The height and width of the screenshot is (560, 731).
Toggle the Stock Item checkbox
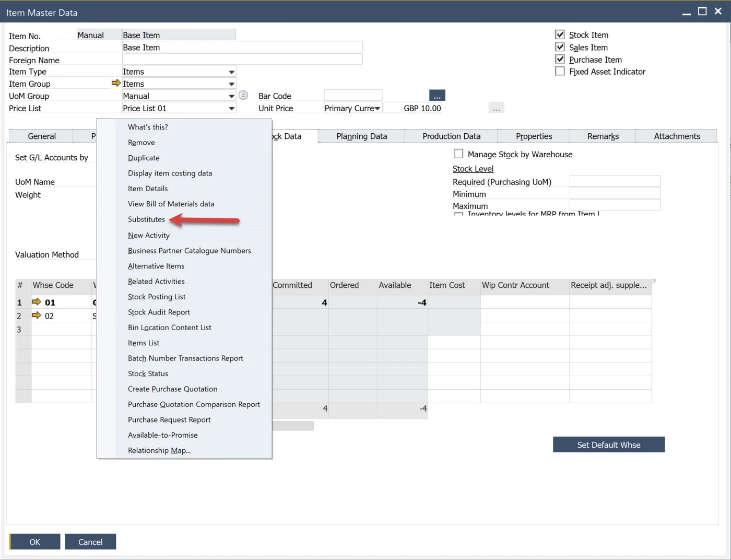pos(560,34)
